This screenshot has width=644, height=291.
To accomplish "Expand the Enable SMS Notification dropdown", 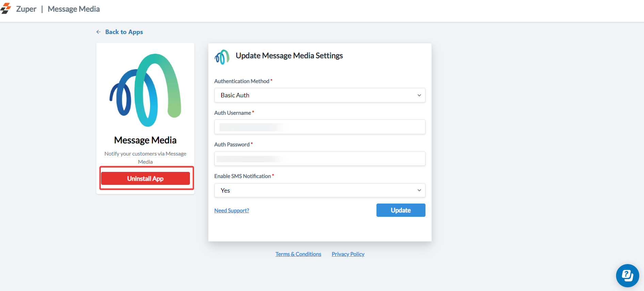I will 319,191.
